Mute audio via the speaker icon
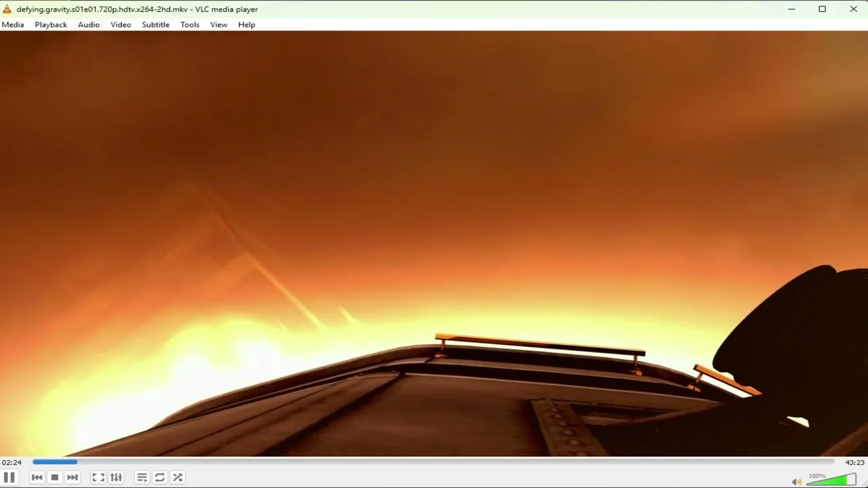 (x=797, y=482)
